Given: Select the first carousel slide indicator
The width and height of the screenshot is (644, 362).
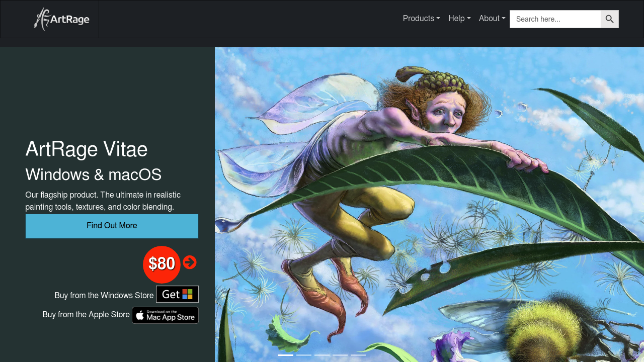Looking at the screenshot, I should 286,355.
